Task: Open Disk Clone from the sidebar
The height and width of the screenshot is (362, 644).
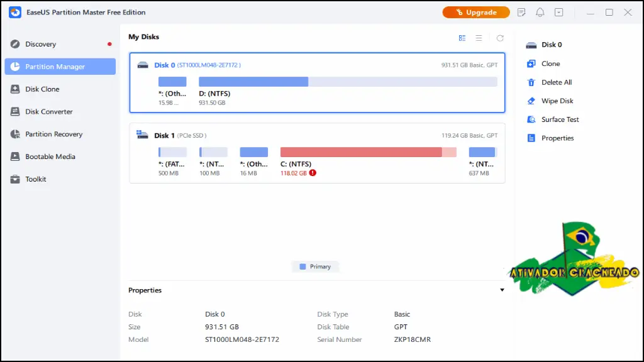Action: click(x=60, y=89)
